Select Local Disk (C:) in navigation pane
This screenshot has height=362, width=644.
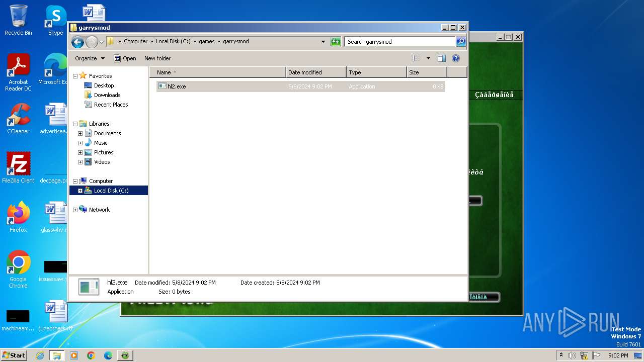pyautogui.click(x=111, y=191)
